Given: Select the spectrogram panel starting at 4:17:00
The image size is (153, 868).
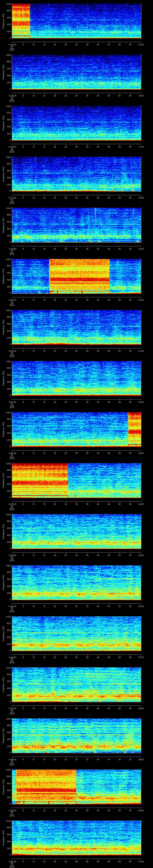Looking at the screenshot, I should [x=76, y=174].
